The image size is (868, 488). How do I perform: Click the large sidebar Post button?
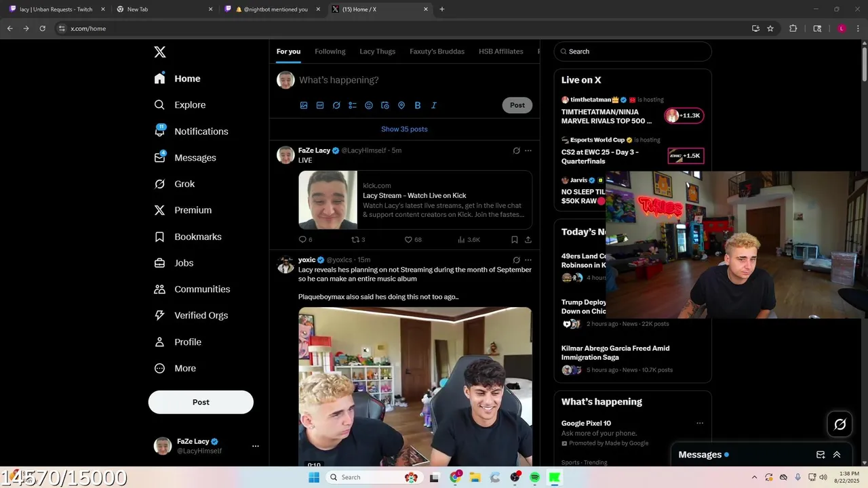pyautogui.click(x=201, y=402)
